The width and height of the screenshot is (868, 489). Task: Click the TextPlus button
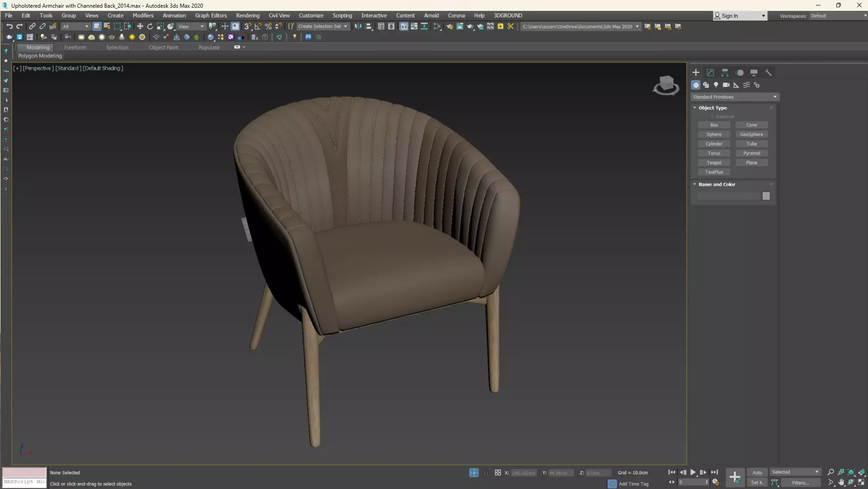click(x=714, y=172)
